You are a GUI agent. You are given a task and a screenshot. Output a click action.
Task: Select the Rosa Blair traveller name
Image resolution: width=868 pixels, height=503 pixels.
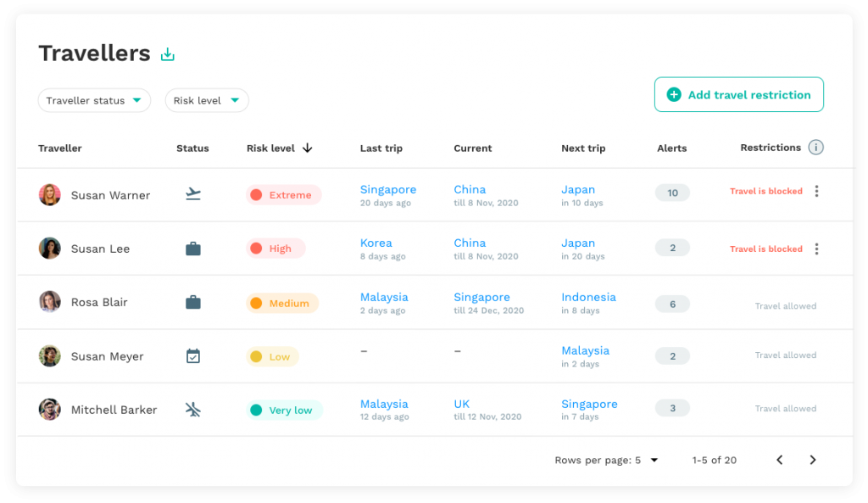99,302
